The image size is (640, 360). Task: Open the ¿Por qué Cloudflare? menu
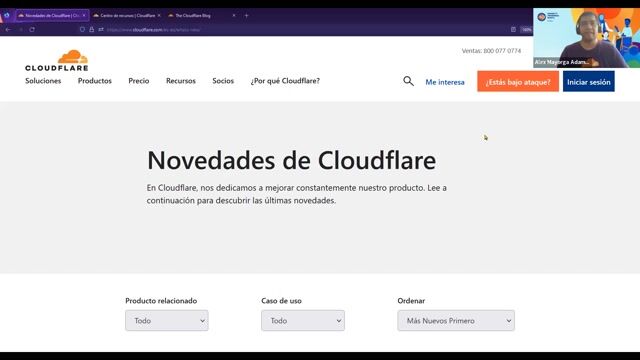(x=285, y=81)
